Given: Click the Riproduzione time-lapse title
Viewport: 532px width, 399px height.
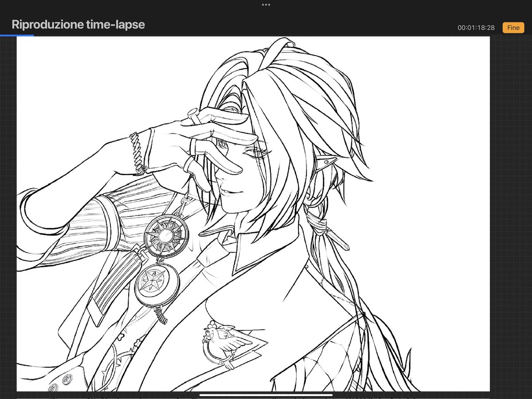Looking at the screenshot, I should tap(78, 24).
